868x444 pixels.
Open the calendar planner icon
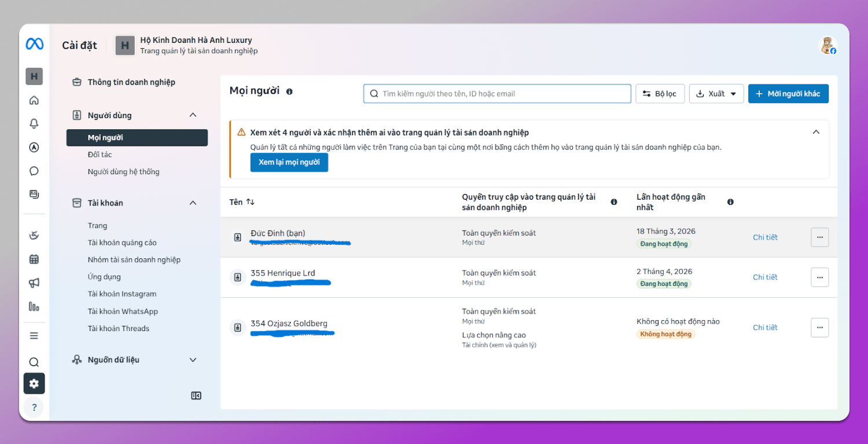click(34, 259)
